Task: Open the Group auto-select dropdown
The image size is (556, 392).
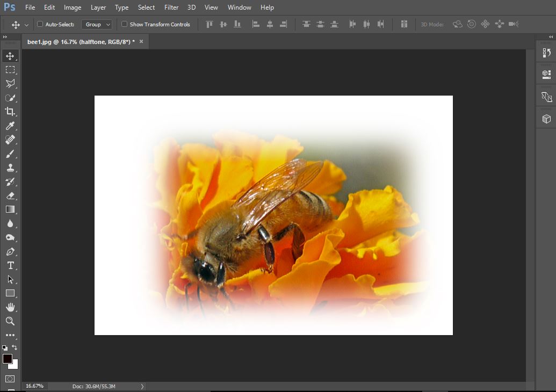Action: [x=97, y=24]
